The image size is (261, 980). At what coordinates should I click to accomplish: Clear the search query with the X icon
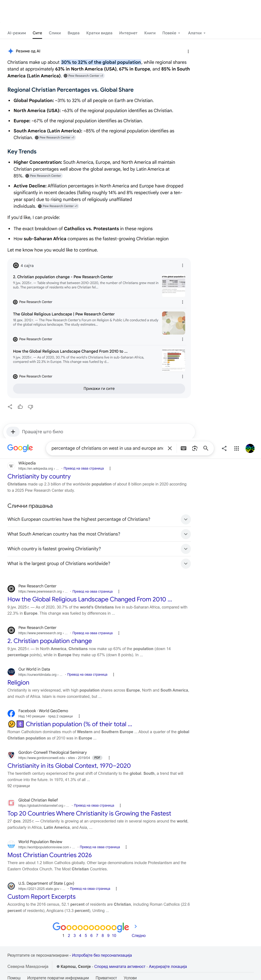tap(170, 448)
